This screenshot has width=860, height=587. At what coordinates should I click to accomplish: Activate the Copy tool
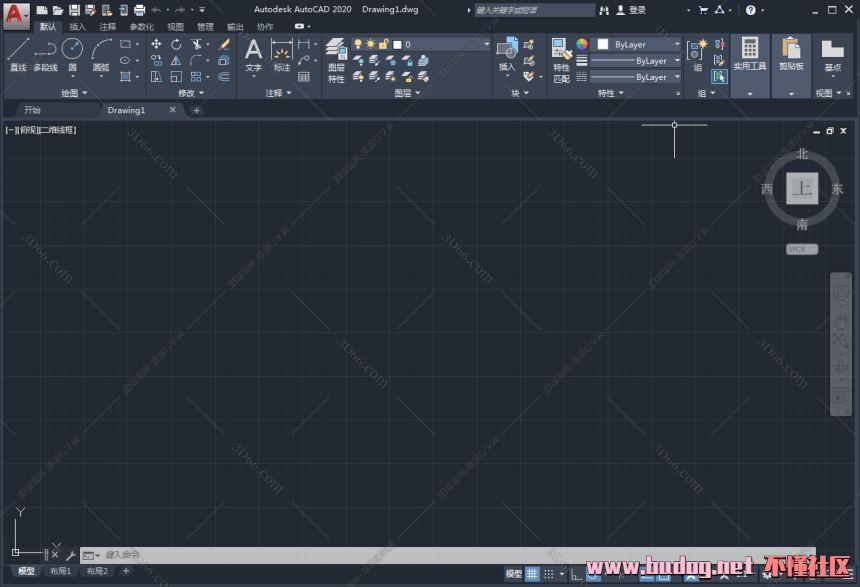coord(156,60)
